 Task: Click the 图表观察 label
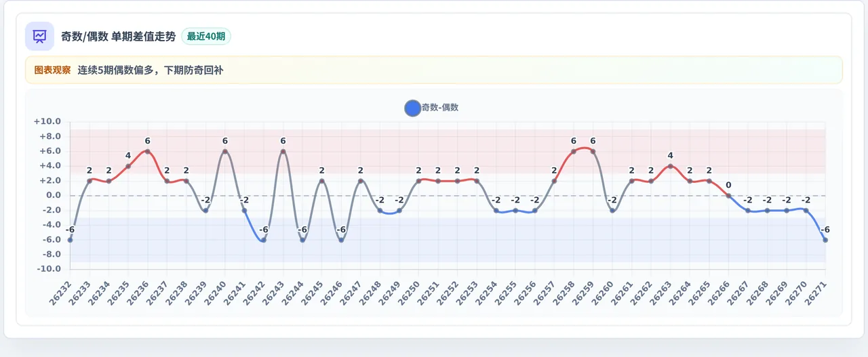point(52,70)
